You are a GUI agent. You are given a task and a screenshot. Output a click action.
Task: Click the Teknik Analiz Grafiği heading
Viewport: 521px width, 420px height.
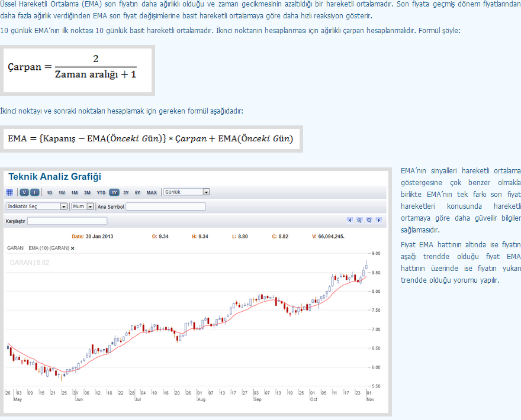(55, 177)
